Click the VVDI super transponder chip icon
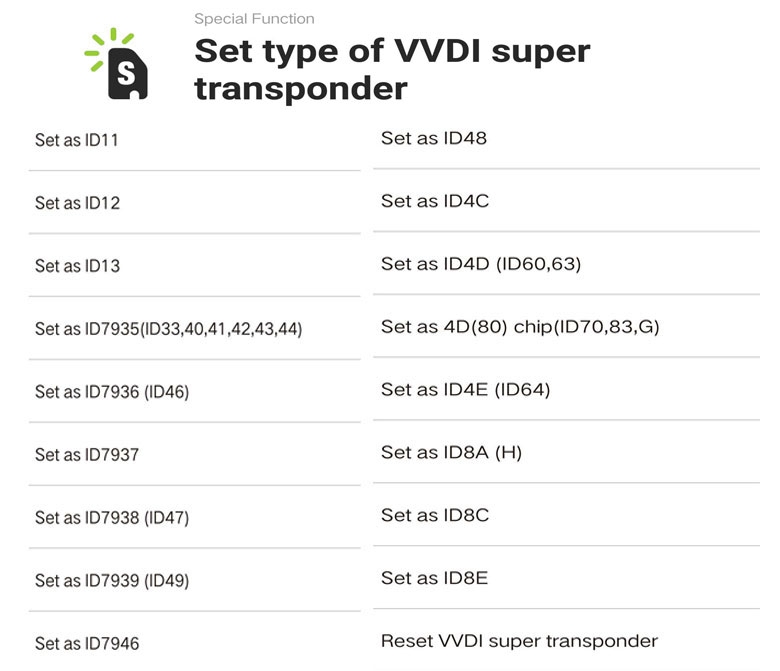The image size is (780, 671). (120, 66)
